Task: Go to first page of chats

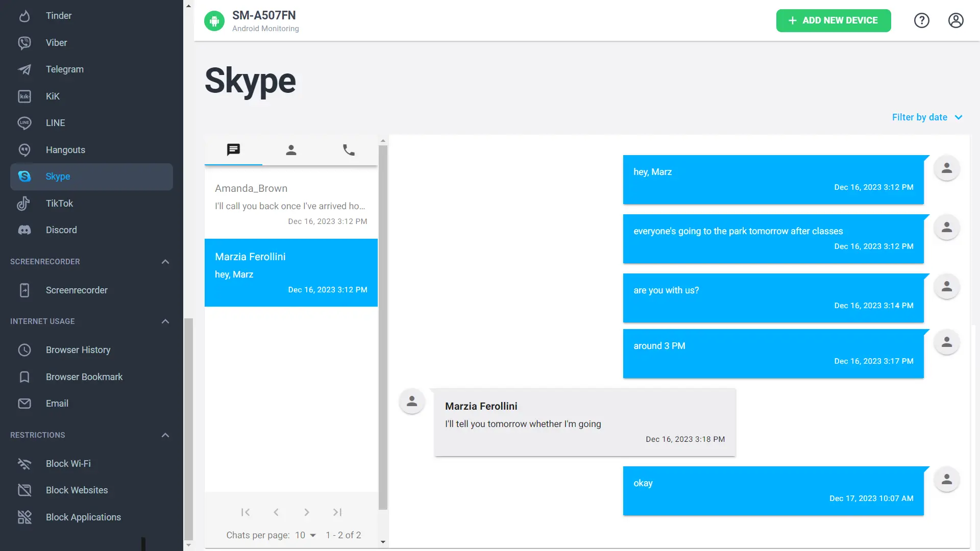Action: click(x=246, y=512)
